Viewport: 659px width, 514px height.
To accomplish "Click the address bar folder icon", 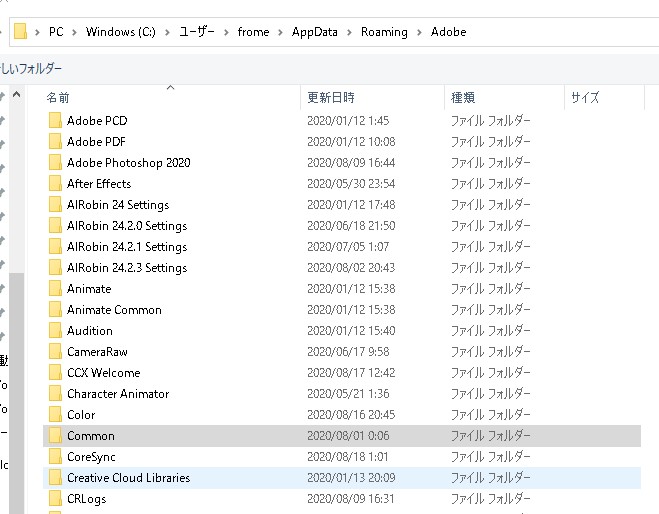I will (x=20, y=32).
